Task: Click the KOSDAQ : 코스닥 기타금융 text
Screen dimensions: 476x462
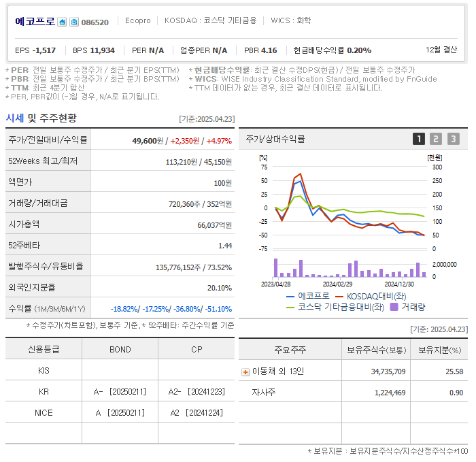Action: [x=210, y=20]
